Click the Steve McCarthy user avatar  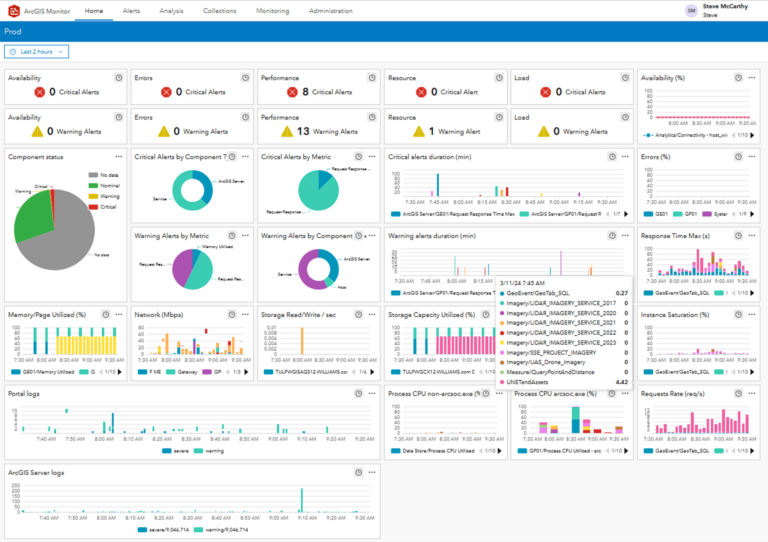(x=691, y=10)
